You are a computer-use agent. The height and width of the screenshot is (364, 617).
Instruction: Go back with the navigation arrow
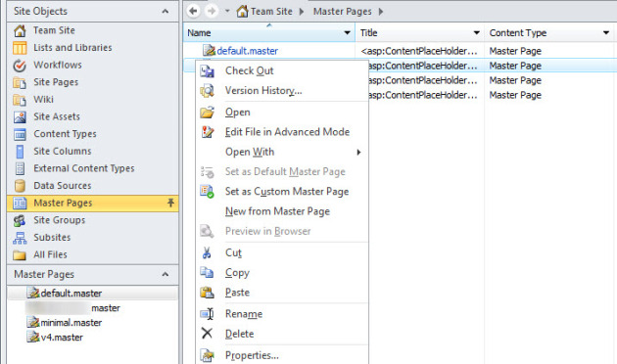(x=193, y=11)
